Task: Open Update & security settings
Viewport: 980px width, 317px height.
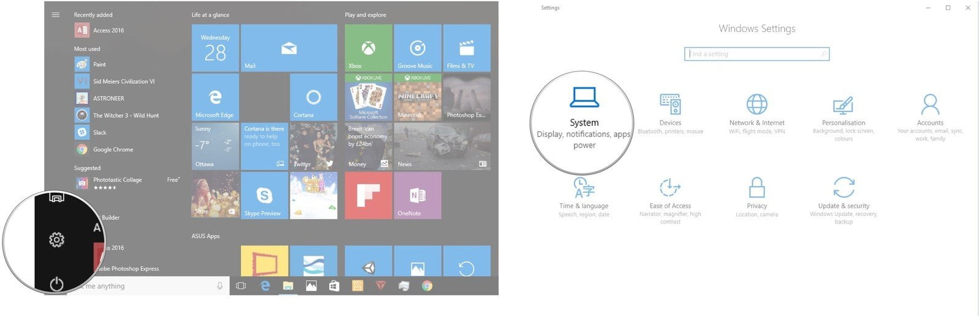Action: pyautogui.click(x=843, y=201)
